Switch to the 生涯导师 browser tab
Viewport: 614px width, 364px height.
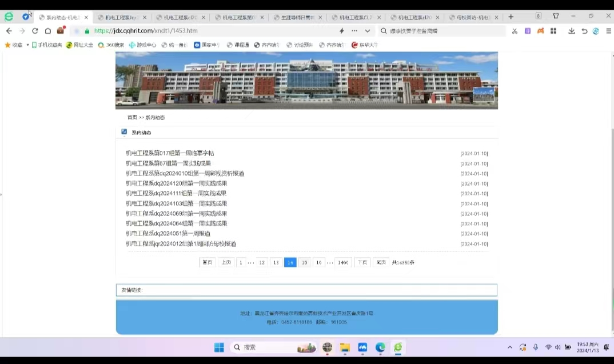point(297,18)
